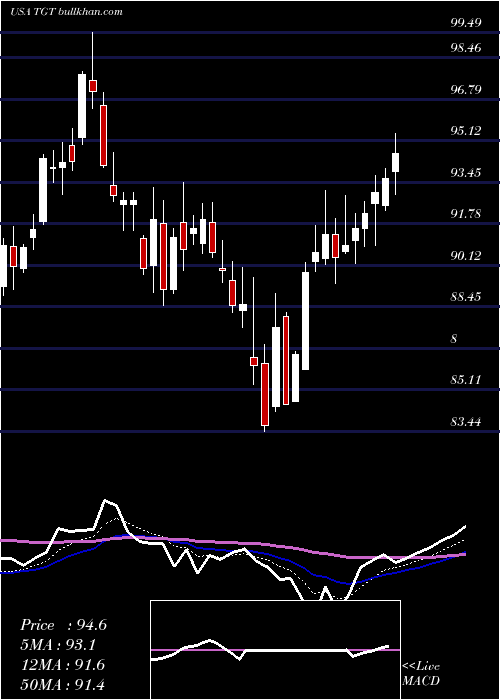Click the 'USA TGT bullkhan.com' header text
Viewport: 500px width, 700px height.
(x=67, y=12)
